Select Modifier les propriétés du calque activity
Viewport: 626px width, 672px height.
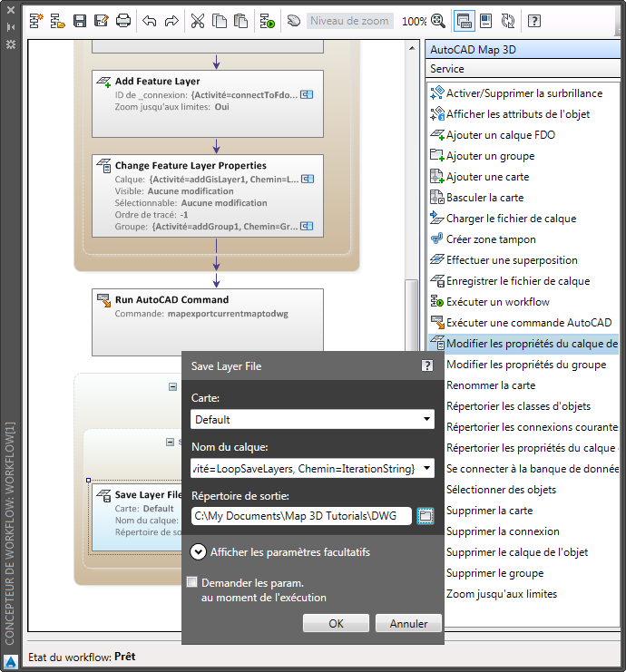pyautogui.click(x=523, y=344)
